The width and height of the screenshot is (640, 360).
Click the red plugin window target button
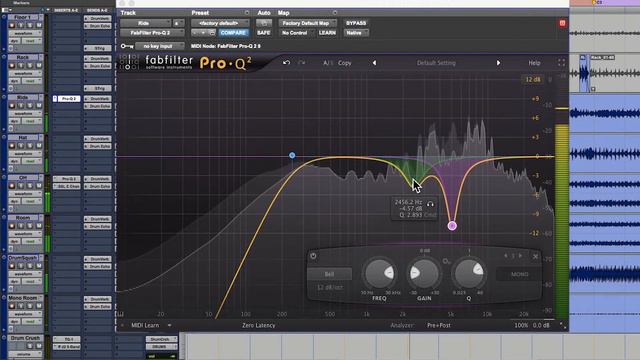(562, 23)
